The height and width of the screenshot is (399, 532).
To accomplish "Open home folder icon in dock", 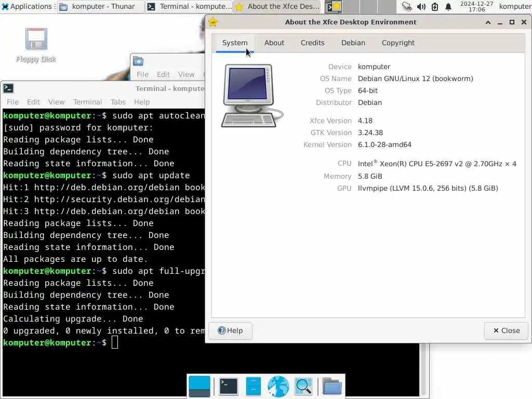I will 332,386.
